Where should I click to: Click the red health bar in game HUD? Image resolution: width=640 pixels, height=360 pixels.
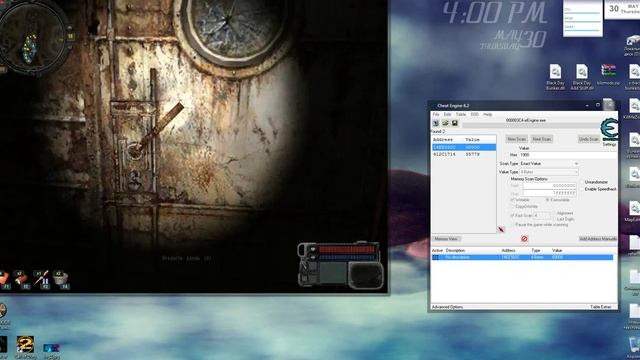[346, 249]
